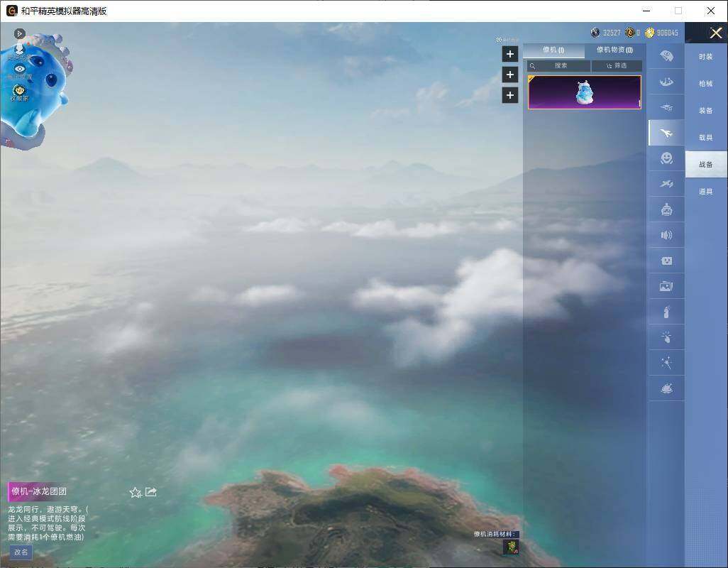Open the spray can category

666,312
